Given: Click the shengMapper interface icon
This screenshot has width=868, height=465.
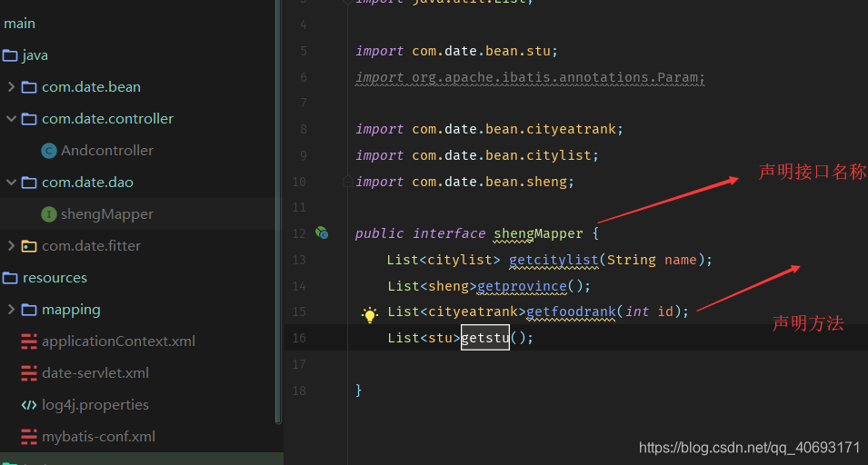Looking at the screenshot, I should (49, 214).
